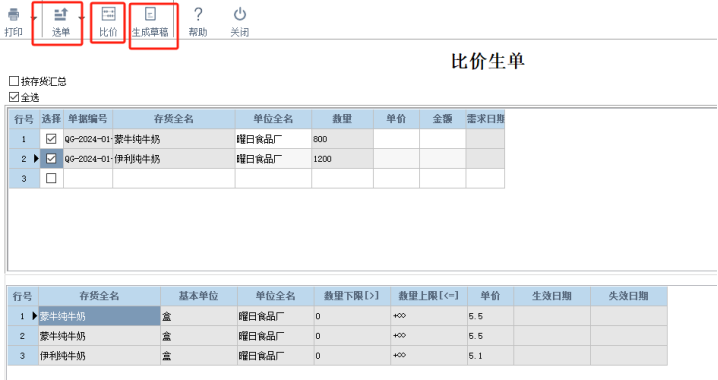The width and height of the screenshot is (718, 380).
Task: Click 曜日食品厂 in upper table row 1
Action: click(x=273, y=139)
